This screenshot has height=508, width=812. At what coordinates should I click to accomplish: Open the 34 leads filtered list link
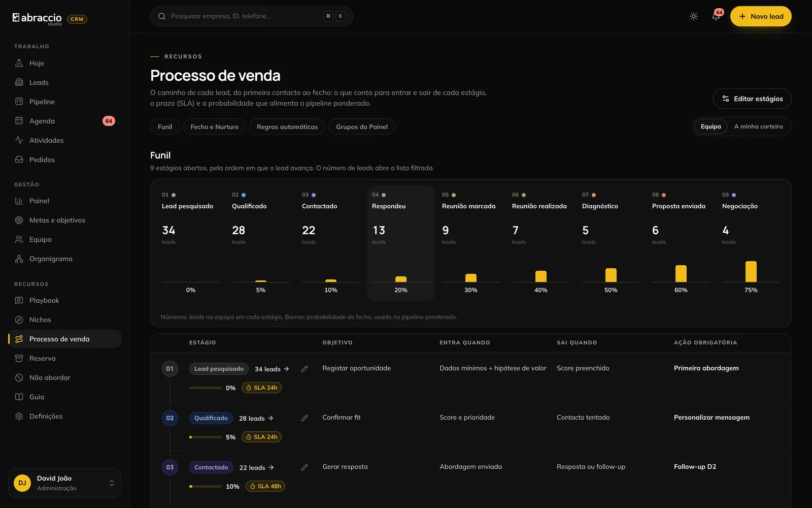tap(272, 369)
